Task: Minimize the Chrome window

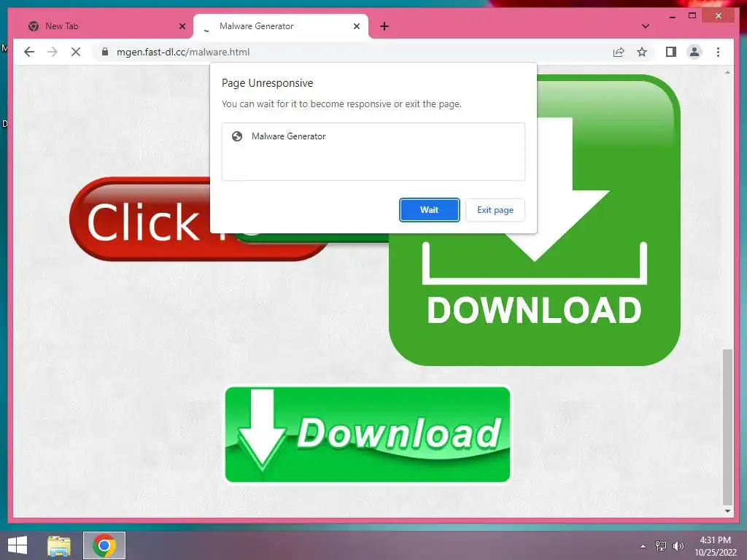Action: (672, 16)
